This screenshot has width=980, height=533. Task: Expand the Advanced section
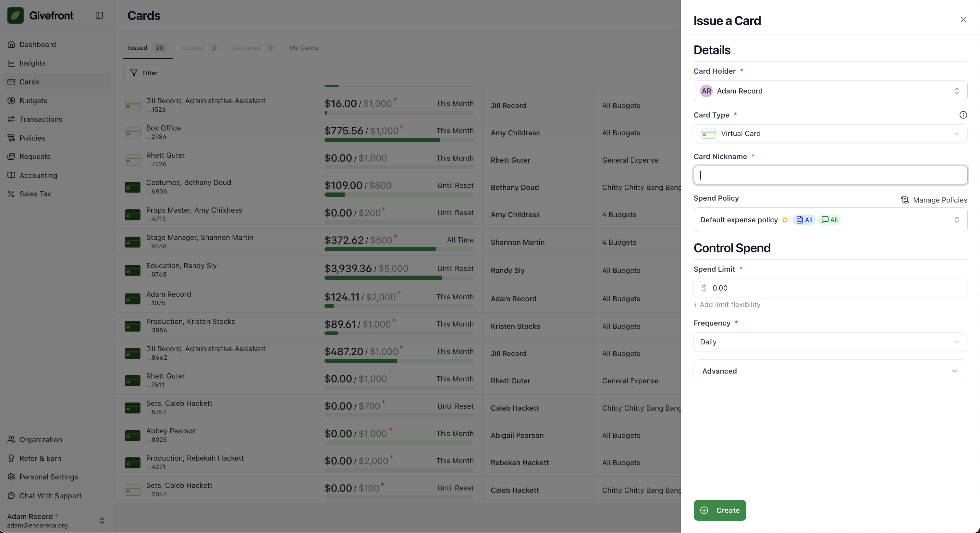click(830, 371)
